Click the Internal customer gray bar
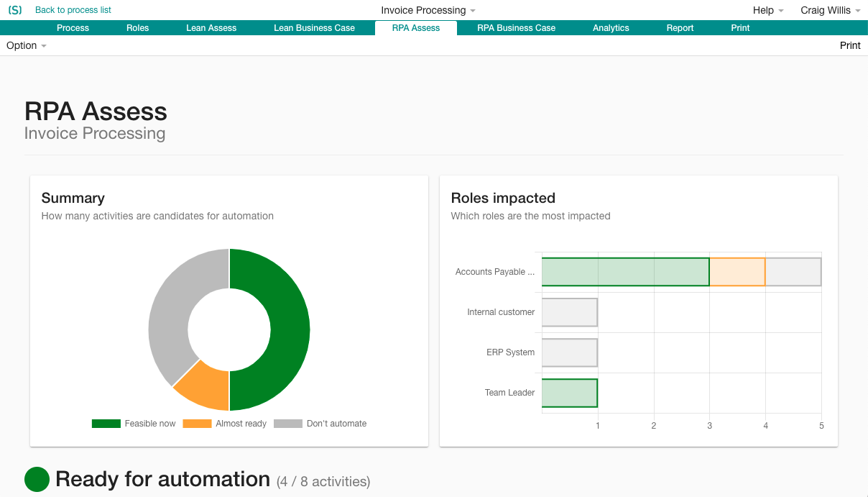The image size is (868, 497). point(570,312)
